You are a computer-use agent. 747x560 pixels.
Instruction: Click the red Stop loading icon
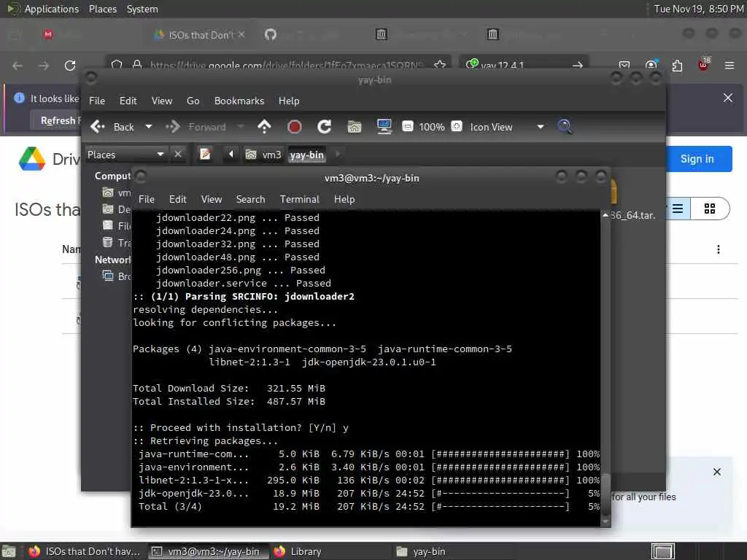pyautogui.click(x=295, y=127)
